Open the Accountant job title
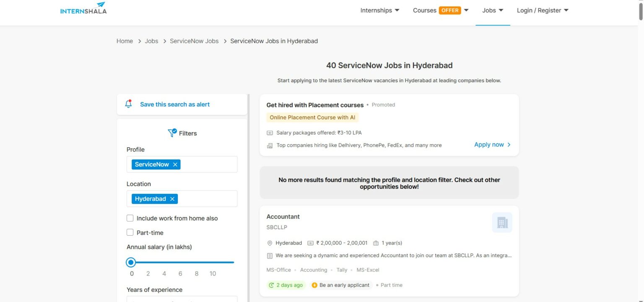 point(283,217)
